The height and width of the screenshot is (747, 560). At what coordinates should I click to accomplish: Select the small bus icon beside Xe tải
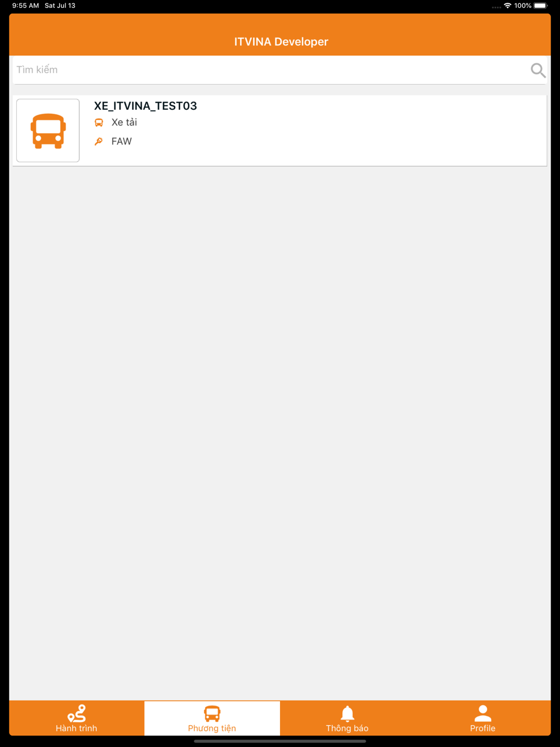99,123
